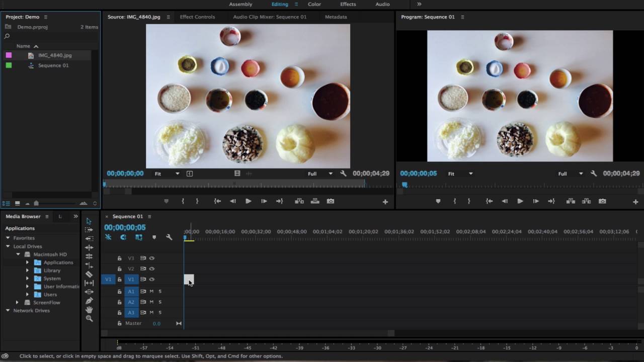The height and width of the screenshot is (362, 644).
Task: Expand the Applications folder in Media Browser
Action: (x=27, y=262)
